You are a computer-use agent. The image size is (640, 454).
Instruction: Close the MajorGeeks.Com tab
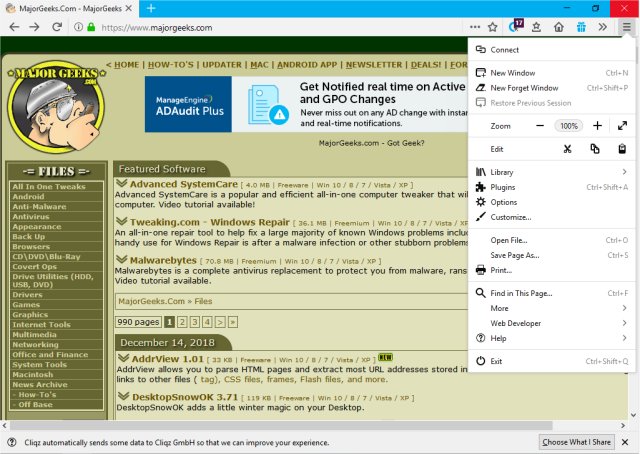click(129, 8)
